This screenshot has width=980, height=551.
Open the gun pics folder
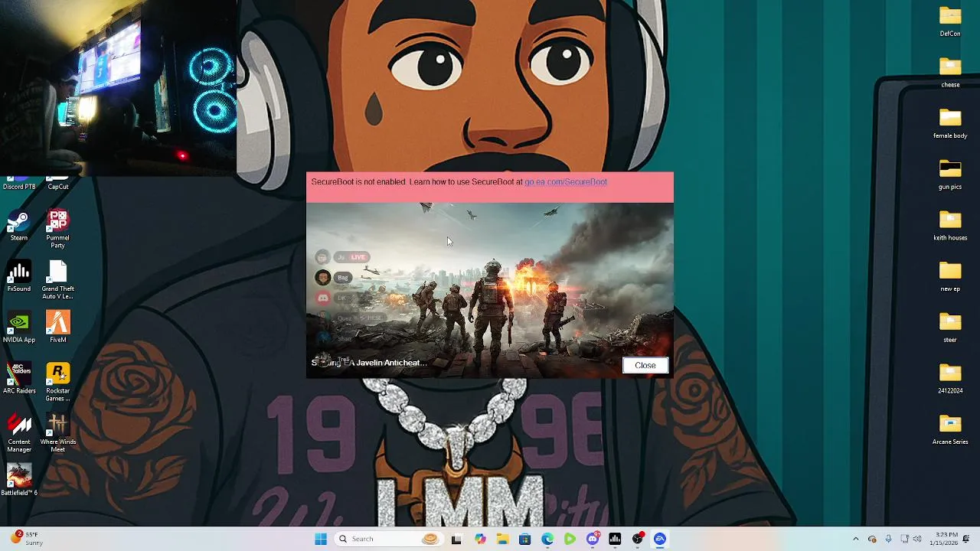950,175
